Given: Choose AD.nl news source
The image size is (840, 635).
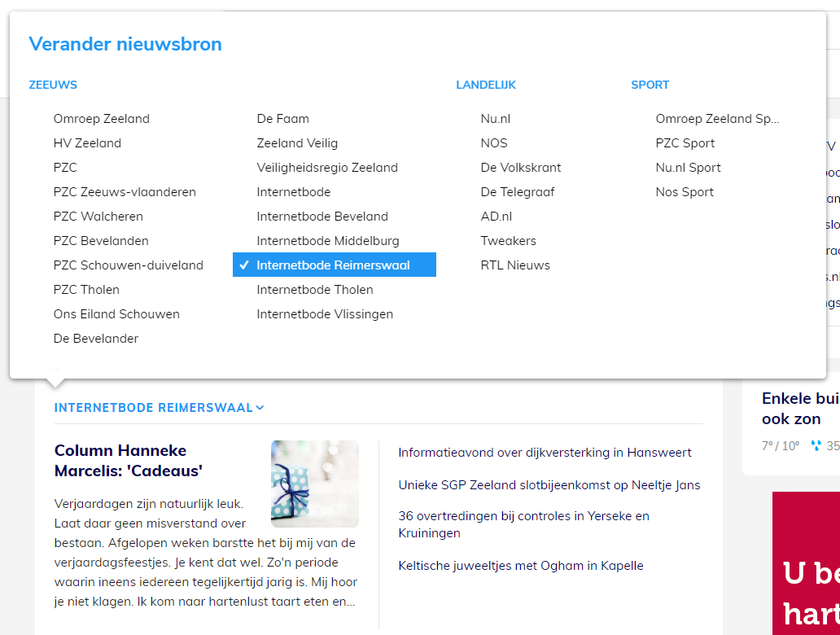Looking at the screenshot, I should (496, 216).
